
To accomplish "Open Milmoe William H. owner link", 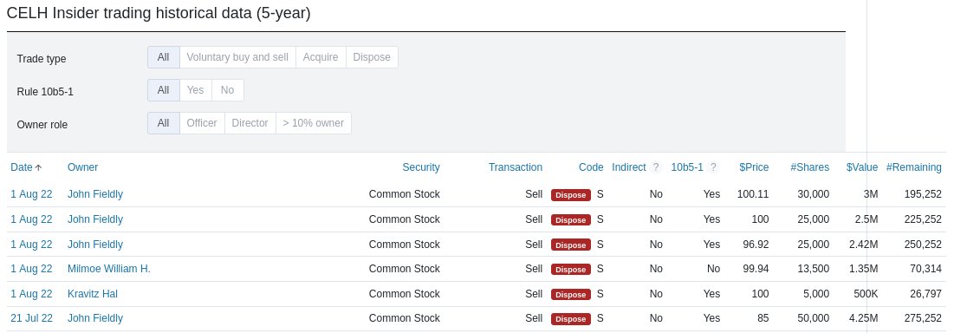I will pos(109,269).
